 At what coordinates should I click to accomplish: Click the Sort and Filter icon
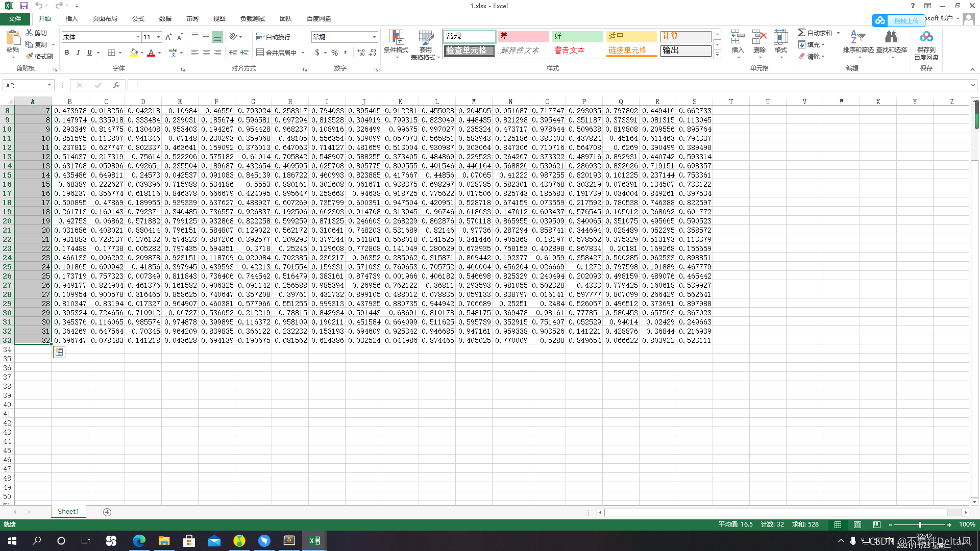pos(857,38)
